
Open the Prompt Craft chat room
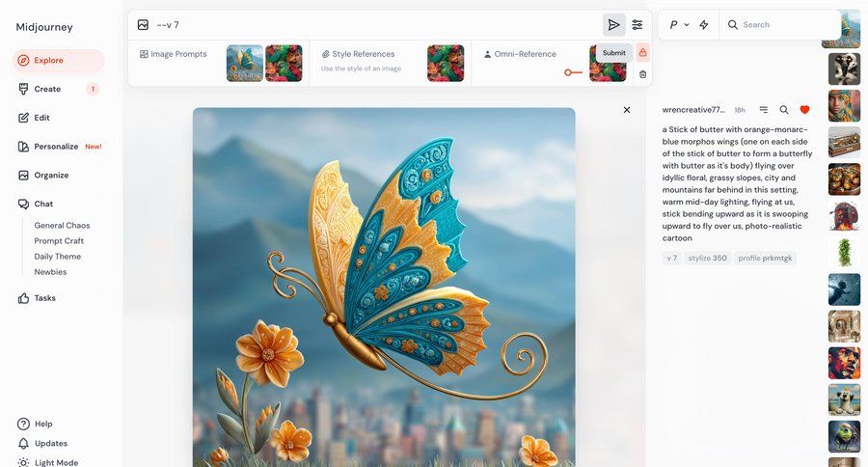(59, 241)
